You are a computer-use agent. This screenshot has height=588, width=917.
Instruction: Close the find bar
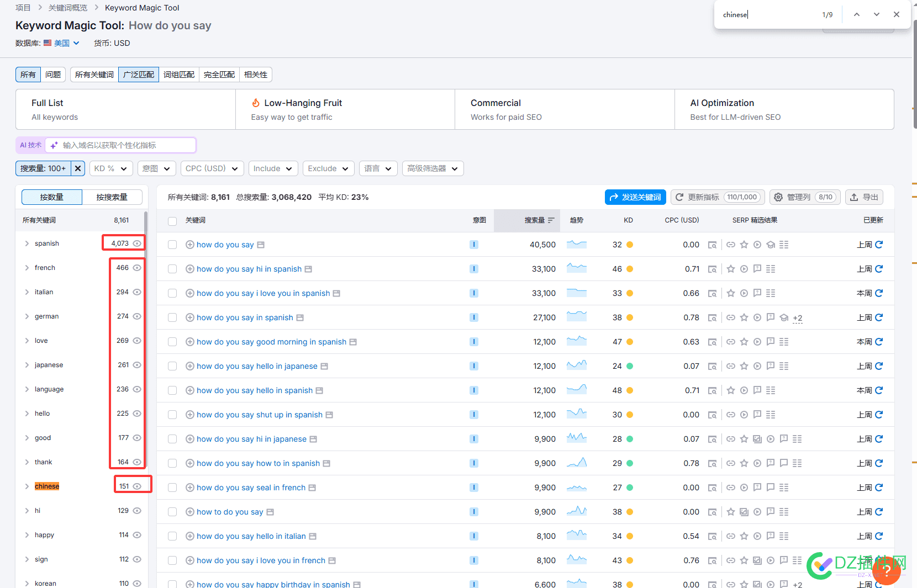click(896, 14)
